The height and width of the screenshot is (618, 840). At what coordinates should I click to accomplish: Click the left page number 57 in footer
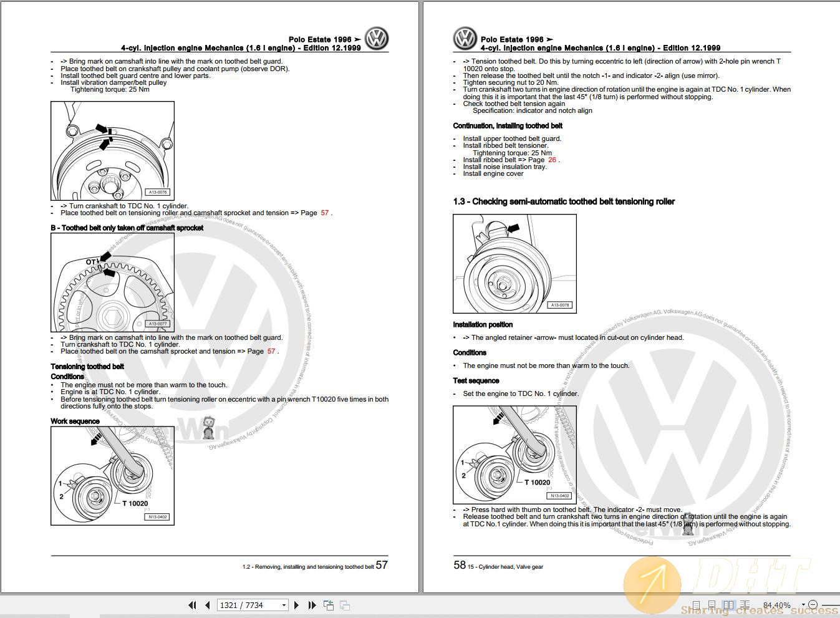pyautogui.click(x=382, y=565)
